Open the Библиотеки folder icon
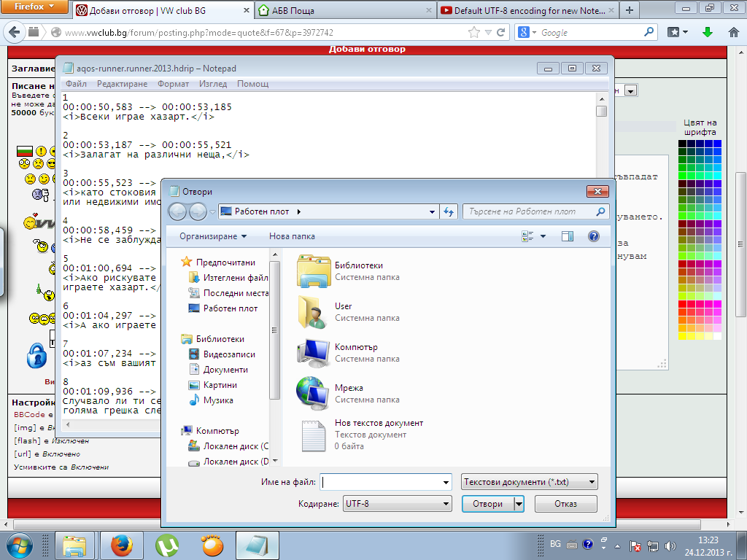The width and height of the screenshot is (747, 560). (314, 271)
